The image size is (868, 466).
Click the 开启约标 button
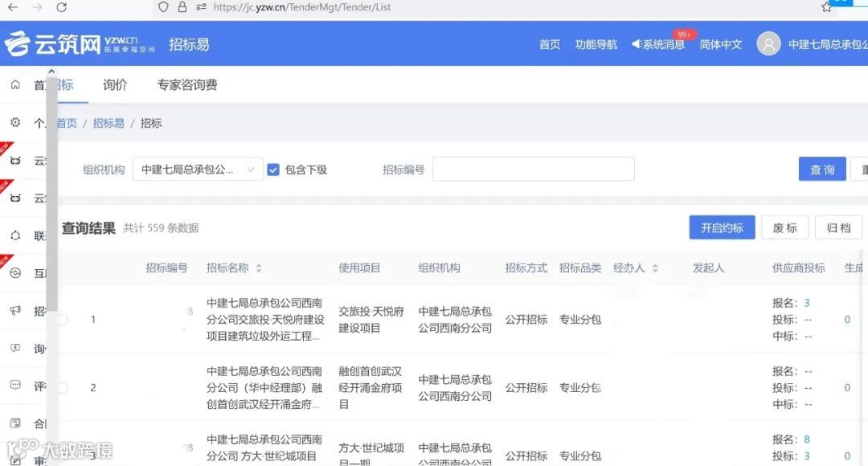pos(722,227)
